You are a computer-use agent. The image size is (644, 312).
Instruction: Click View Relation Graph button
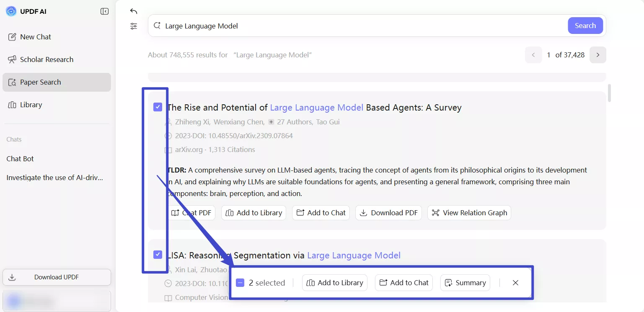(x=469, y=213)
